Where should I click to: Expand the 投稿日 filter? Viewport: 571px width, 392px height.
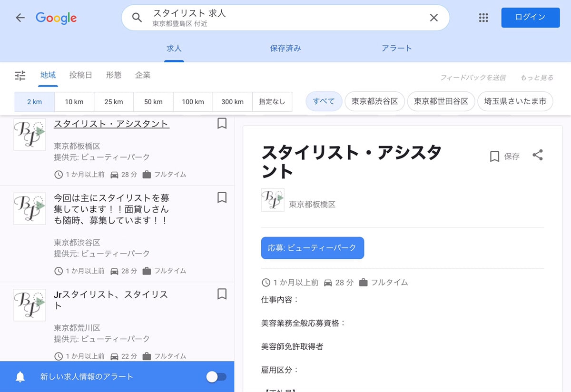80,75
